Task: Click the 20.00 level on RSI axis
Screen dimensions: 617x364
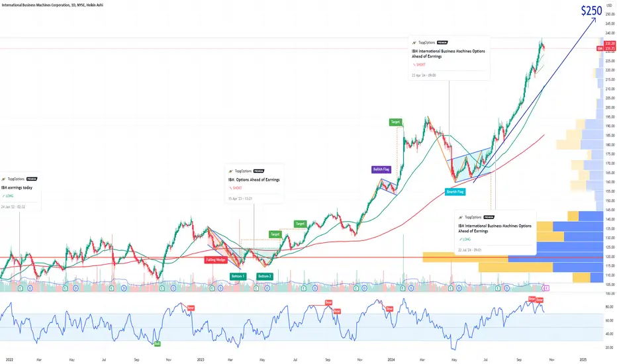Action: [610, 347]
